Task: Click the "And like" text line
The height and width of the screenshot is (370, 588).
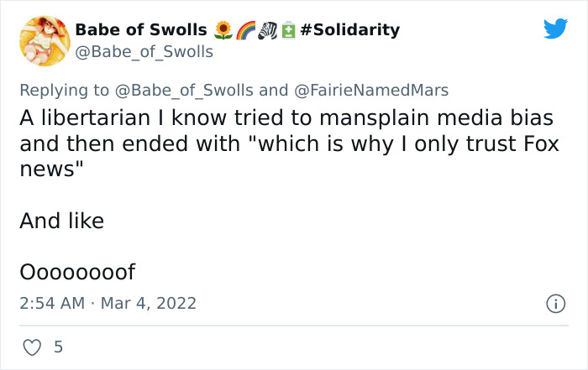Action: click(62, 221)
